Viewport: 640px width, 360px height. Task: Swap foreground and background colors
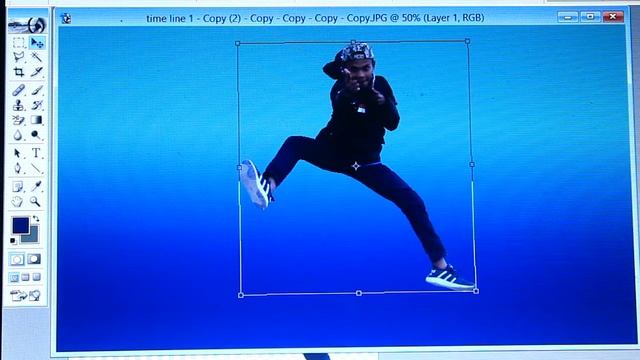click(x=36, y=219)
